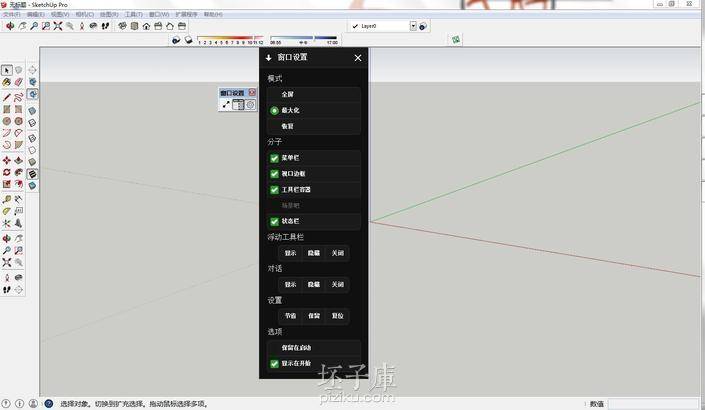This screenshot has height=410, width=705.
Task: Click 显示 under 浮动工具栏
Action: point(290,253)
